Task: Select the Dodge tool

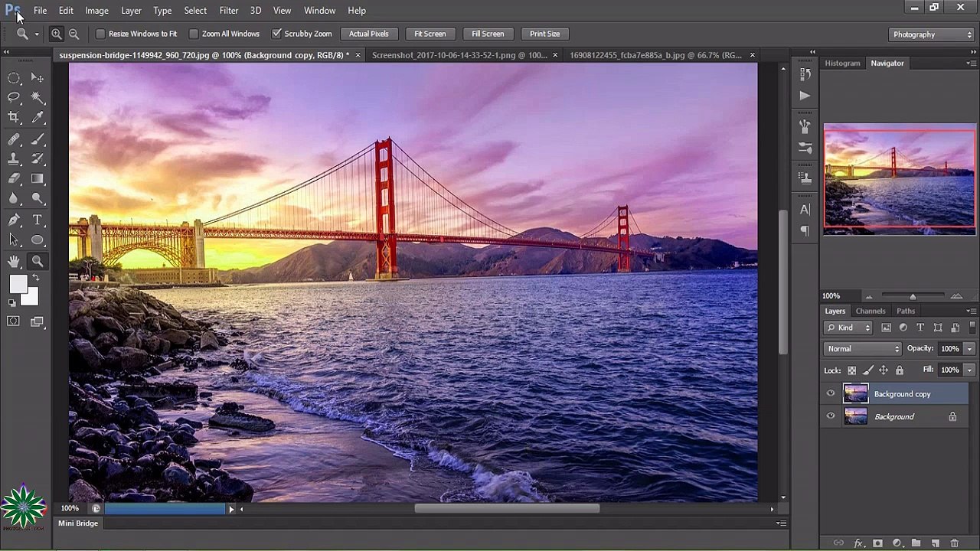Action: [38, 198]
